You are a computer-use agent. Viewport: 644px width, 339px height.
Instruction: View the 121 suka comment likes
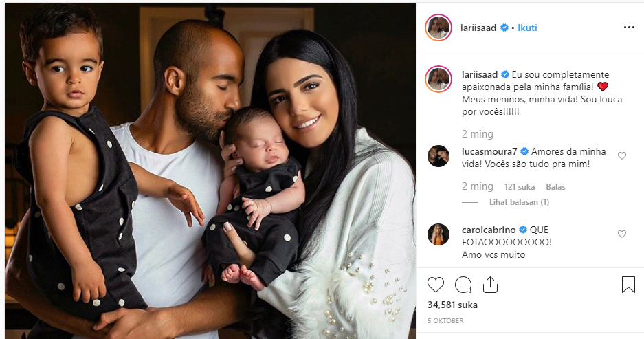(x=520, y=186)
